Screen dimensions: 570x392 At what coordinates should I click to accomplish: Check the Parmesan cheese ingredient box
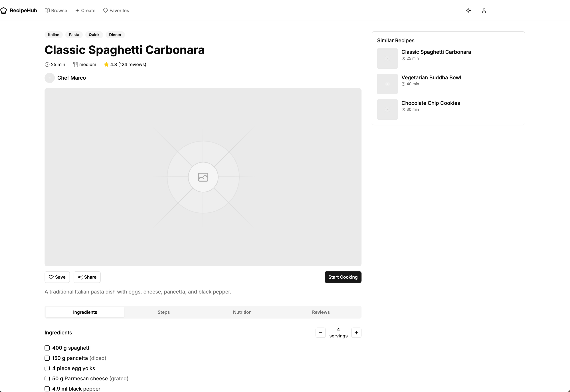[x=47, y=379]
